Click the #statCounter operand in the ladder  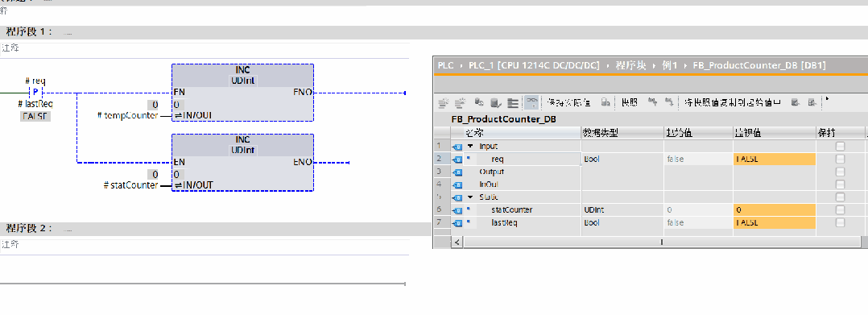tap(130, 185)
